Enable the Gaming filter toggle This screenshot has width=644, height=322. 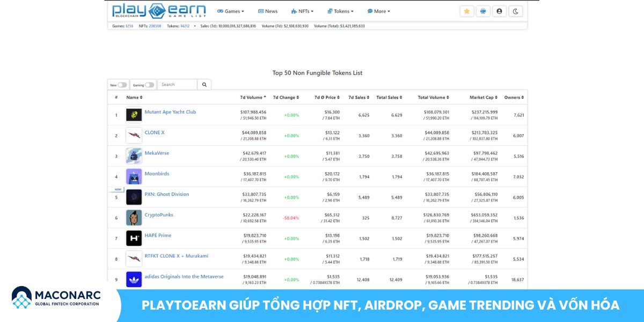(149, 84)
